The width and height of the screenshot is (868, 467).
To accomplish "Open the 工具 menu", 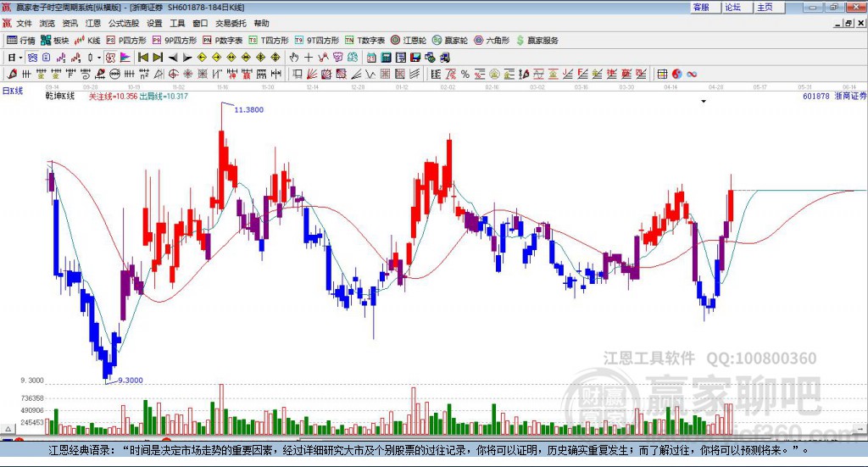I will tap(177, 23).
